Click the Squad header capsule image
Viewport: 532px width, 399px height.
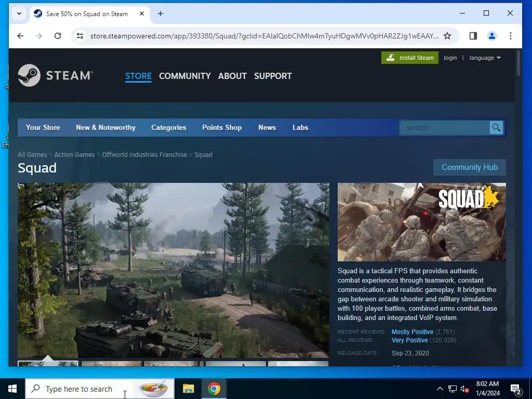pyautogui.click(x=422, y=222)
